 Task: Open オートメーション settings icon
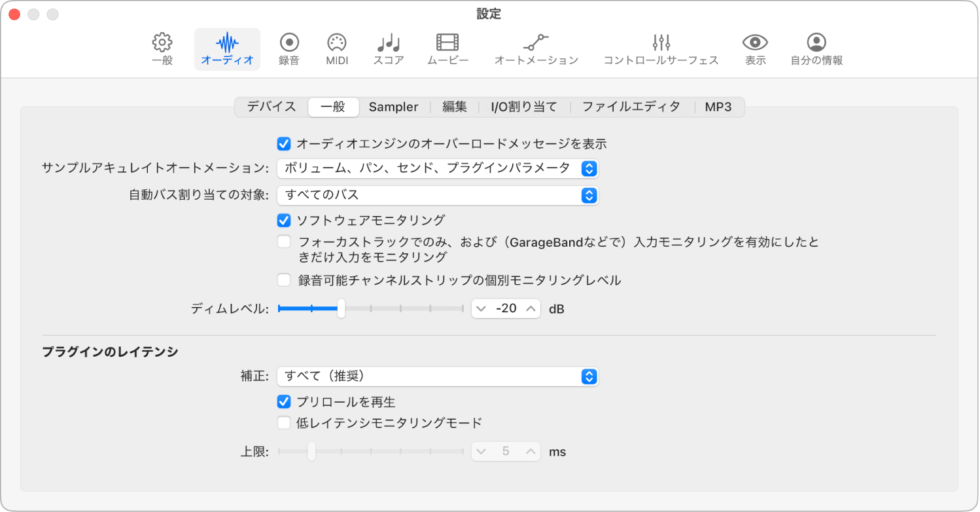536,48
